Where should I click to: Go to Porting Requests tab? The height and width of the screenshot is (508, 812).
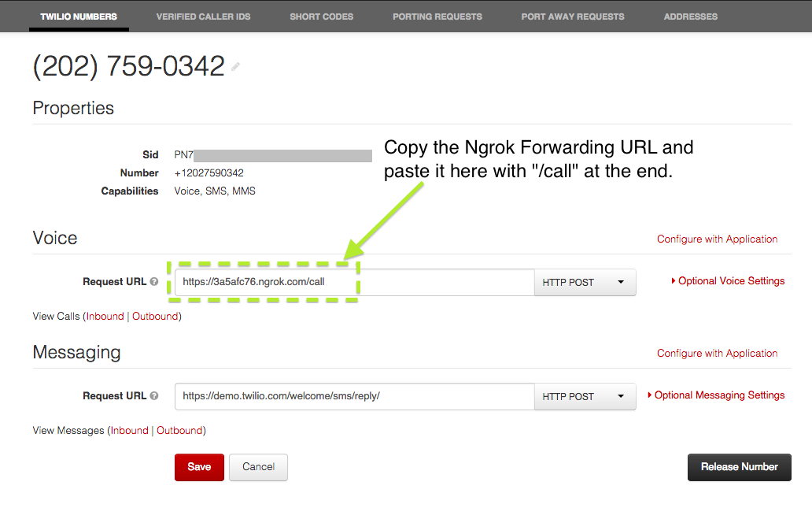(x=437, y=17)
